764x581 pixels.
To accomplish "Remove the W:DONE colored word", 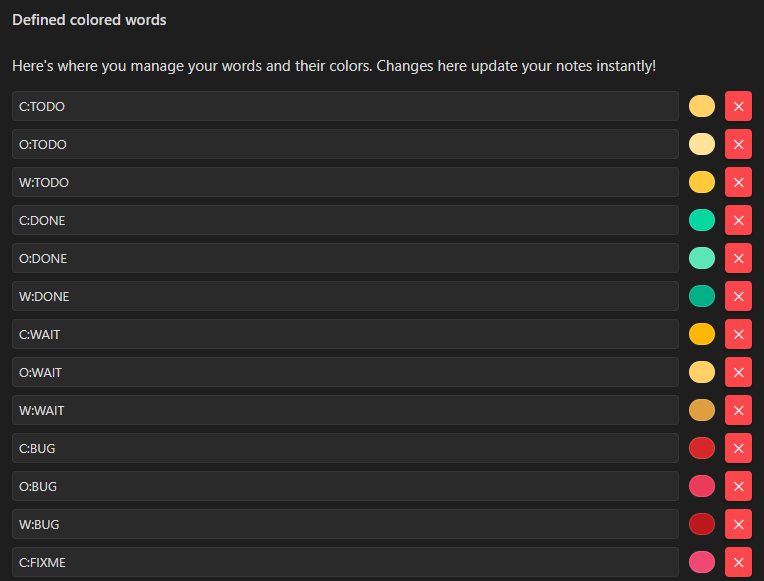I will point(738,296).
